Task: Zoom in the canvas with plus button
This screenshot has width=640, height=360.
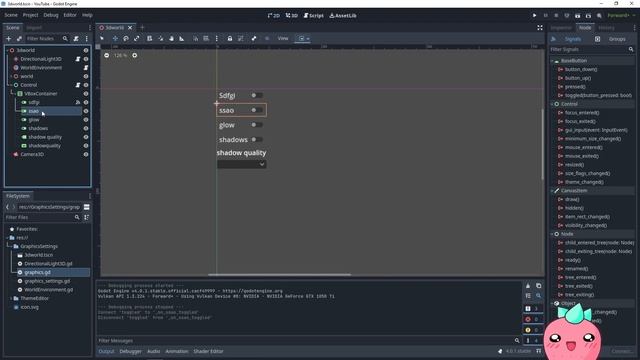Action: coord(135,55)
